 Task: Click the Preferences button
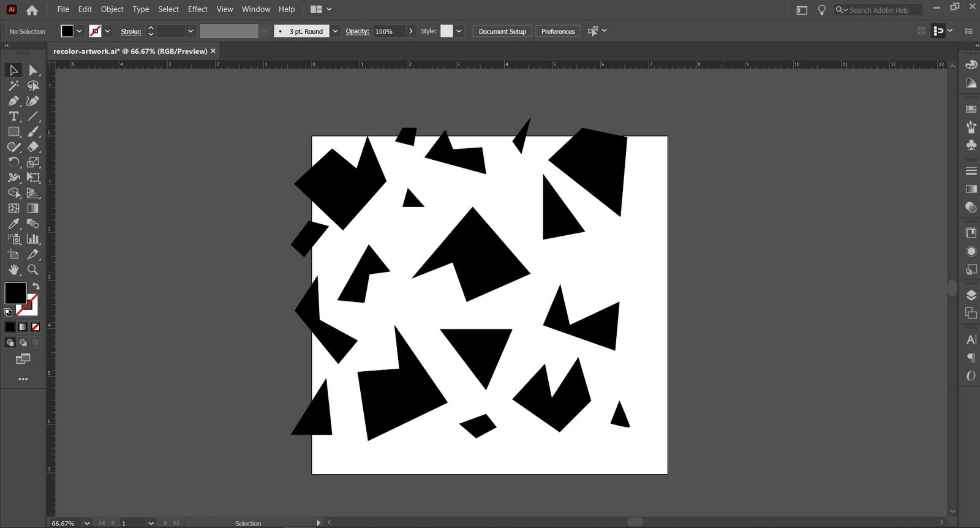coord(558,31)
